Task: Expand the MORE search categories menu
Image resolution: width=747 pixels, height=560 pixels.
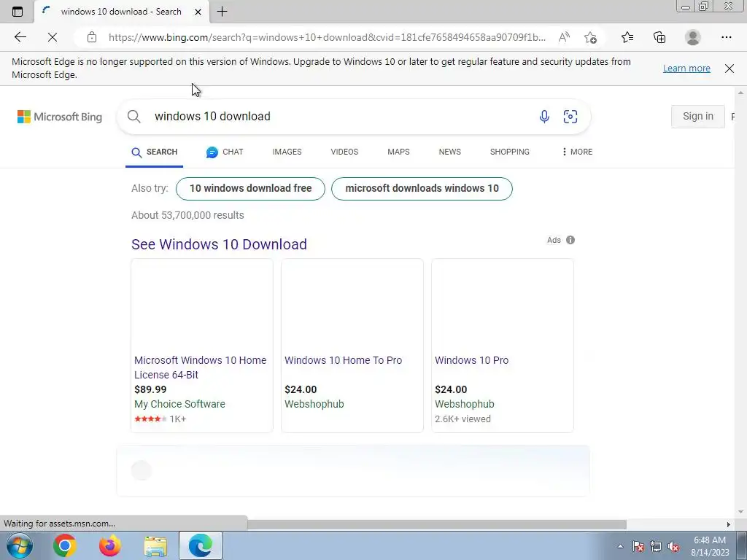Action: click(577, 152)
